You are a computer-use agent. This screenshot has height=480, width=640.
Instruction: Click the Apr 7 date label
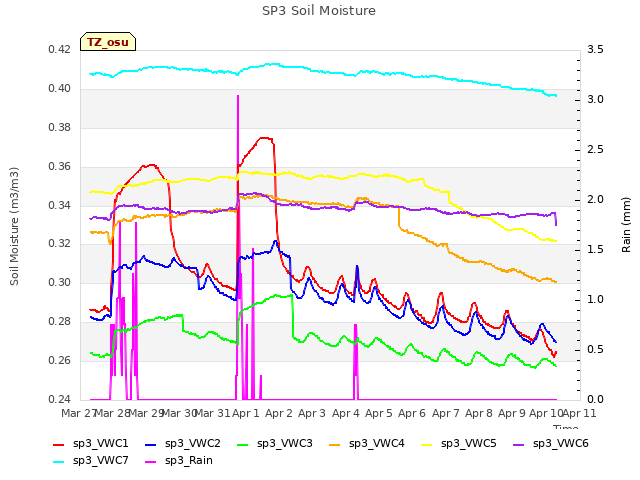click(446, 413)
